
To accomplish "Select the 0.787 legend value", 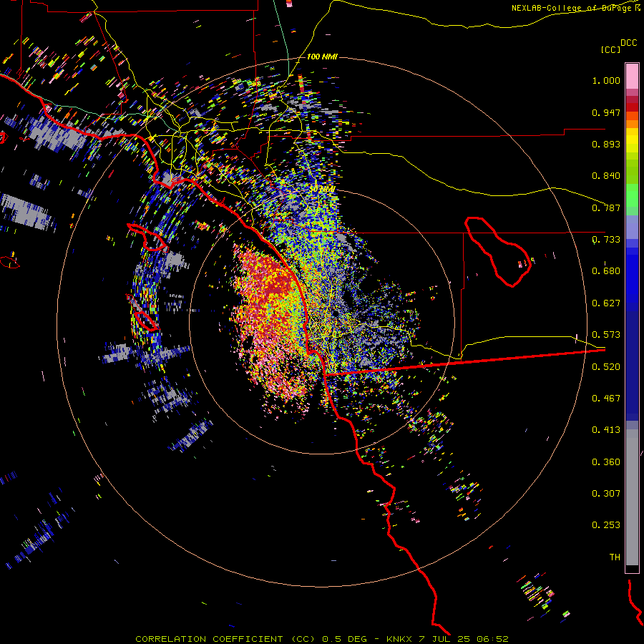I will tap(606, 208).
